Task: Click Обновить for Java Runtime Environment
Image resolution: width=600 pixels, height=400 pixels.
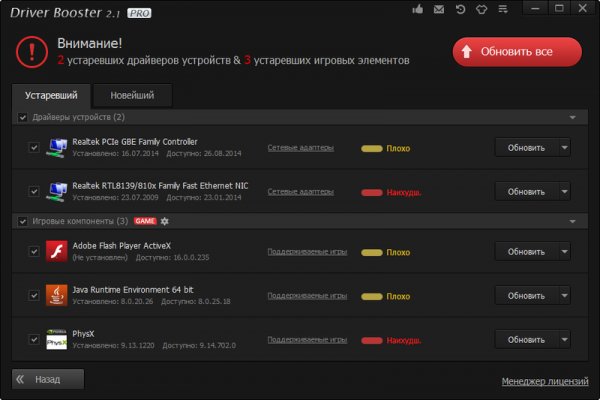Action: click(527, 296)
